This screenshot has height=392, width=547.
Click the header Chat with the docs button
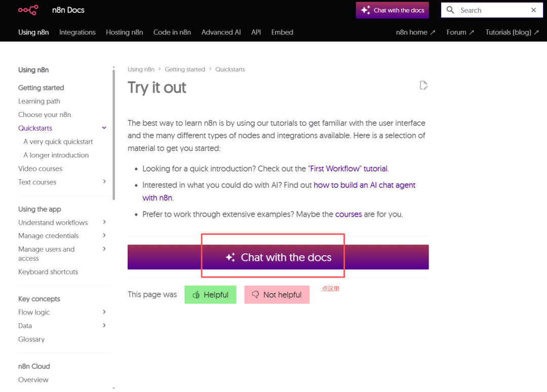tap(393, 10)
